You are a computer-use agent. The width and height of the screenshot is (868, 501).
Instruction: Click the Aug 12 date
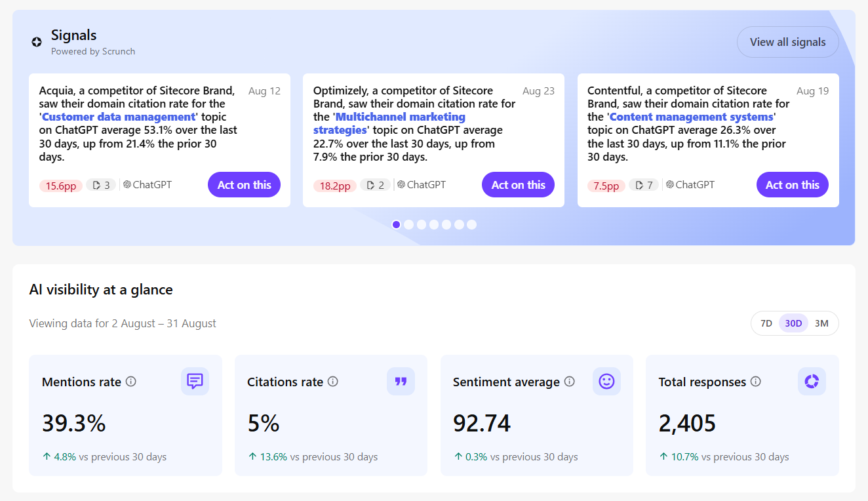[264, 91]
